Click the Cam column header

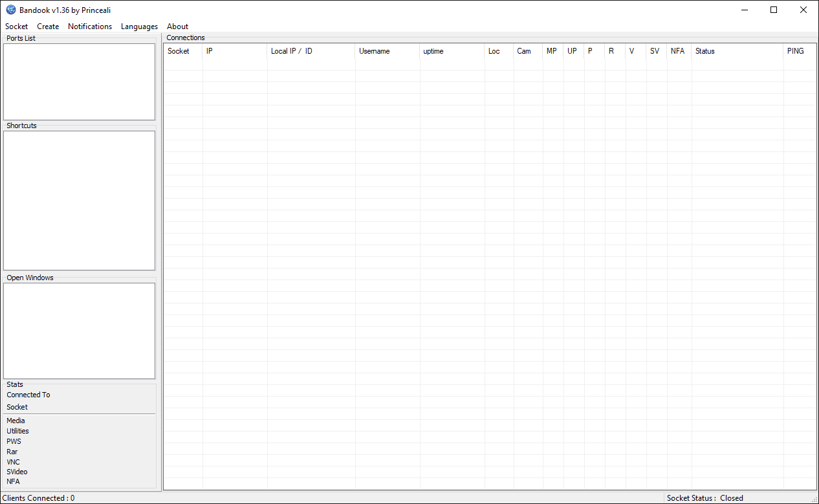click(x=528, y=51)
